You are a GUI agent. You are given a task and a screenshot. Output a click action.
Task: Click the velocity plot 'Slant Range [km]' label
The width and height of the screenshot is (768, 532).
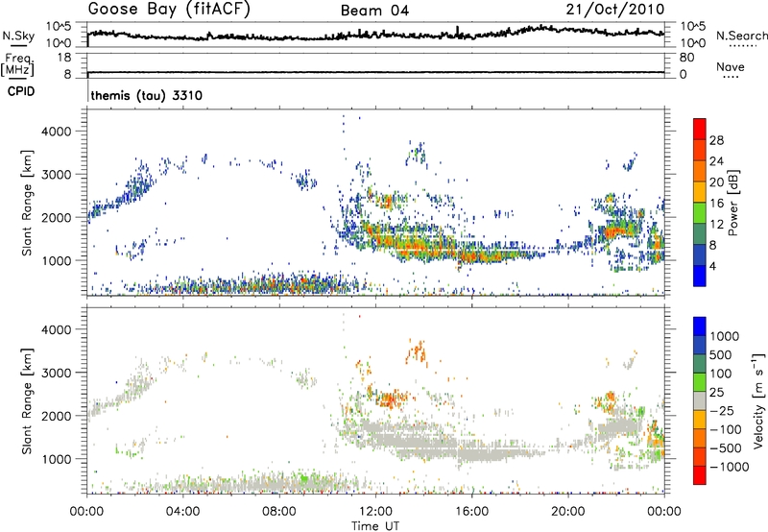coord(27,401)
